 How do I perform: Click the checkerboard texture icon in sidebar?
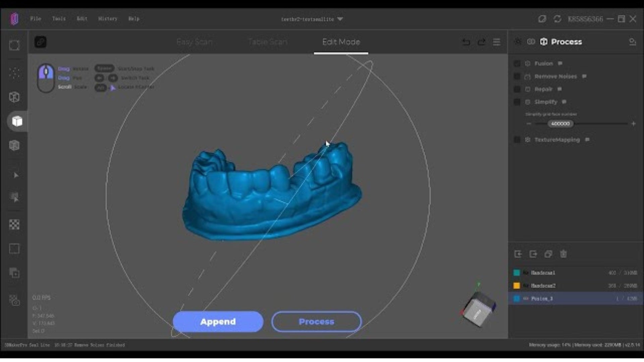coord(14,225)
